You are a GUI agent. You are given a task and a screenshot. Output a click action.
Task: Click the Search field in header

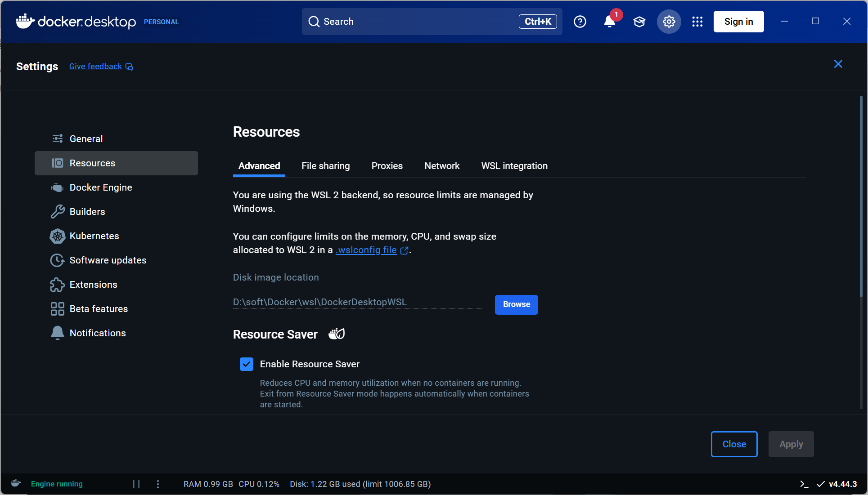point(432,22)
